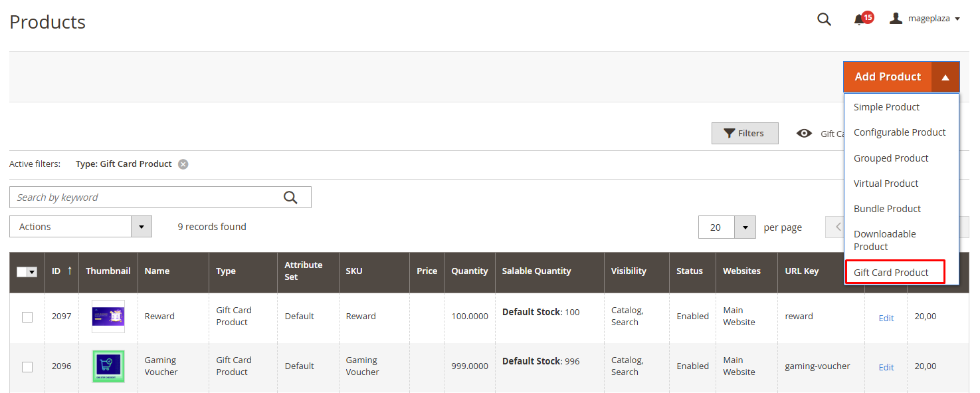Click the Gaming Voucher thumbnail image
The image size is (980, 393).
[108, 366]
